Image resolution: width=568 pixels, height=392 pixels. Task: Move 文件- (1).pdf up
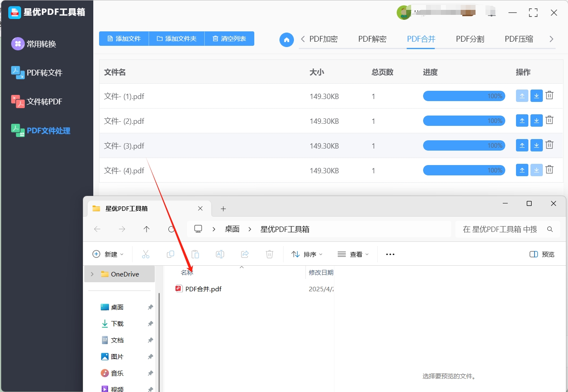pos(522,96)
